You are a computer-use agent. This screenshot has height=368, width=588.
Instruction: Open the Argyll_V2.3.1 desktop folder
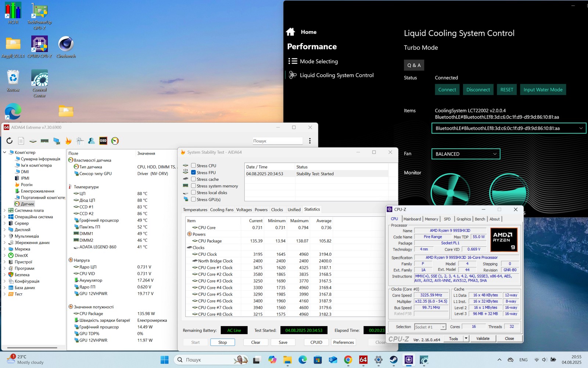click(x=13, y=47)
